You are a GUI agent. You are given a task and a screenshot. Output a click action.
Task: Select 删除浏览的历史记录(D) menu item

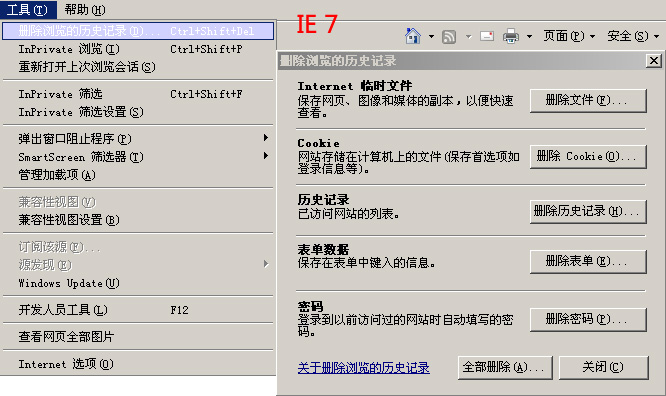138,31
